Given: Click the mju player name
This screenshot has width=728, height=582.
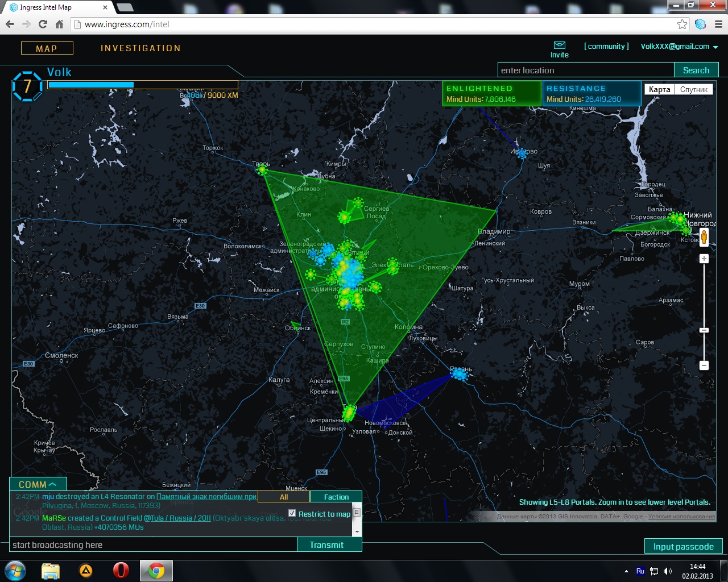Looking at the screenshot, I should pyautogui.click(x=48, y=496).
